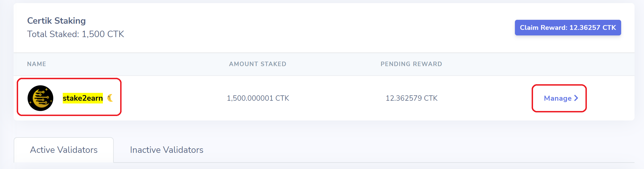
Task: Click the Claim Reward amount text
Action: click(593, 28)
